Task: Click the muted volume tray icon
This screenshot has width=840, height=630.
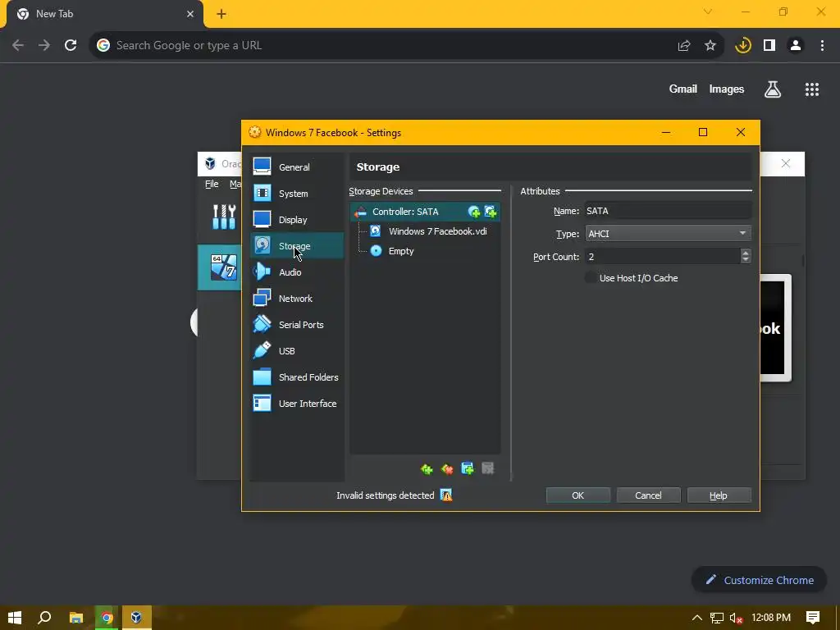Action: pyautogui.click(x=736, y=618)
